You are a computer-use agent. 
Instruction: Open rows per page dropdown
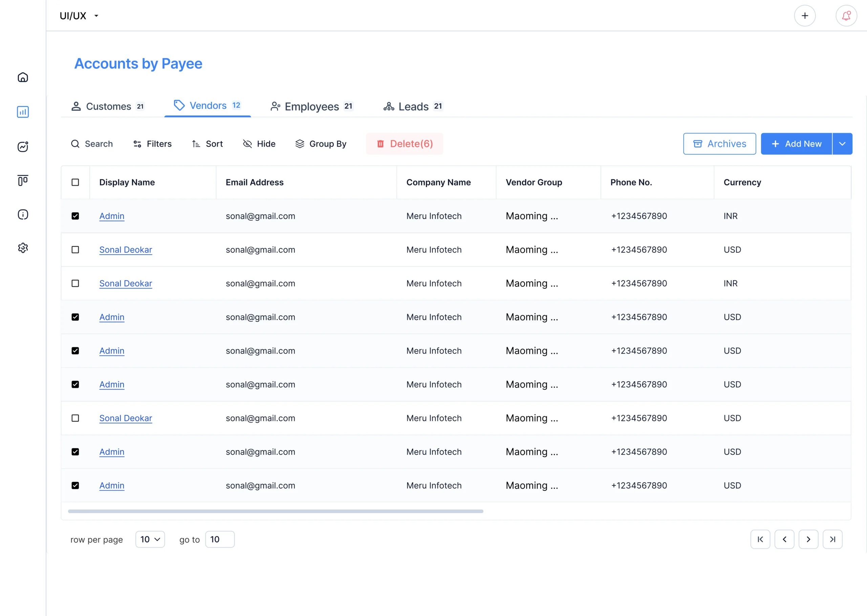coord(150,540)
